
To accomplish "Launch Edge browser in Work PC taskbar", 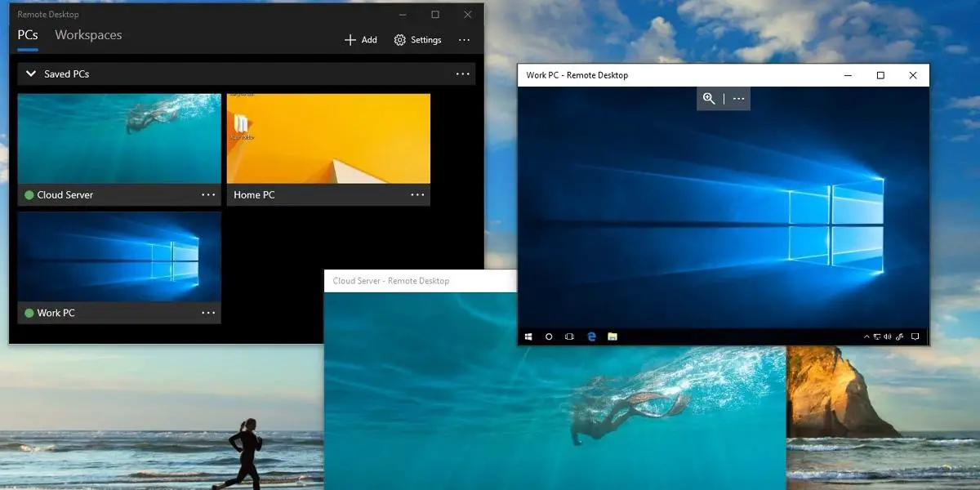I will 591,336.
